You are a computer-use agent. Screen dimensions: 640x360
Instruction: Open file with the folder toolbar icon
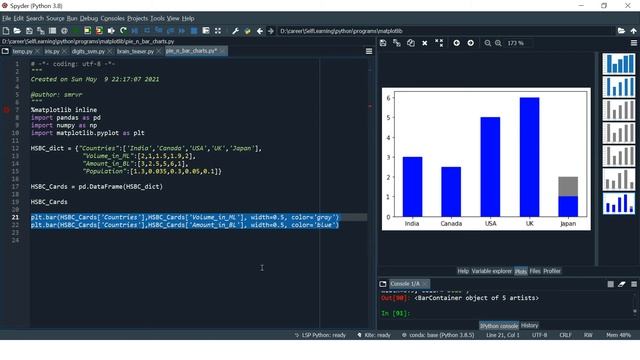point(17,31)
